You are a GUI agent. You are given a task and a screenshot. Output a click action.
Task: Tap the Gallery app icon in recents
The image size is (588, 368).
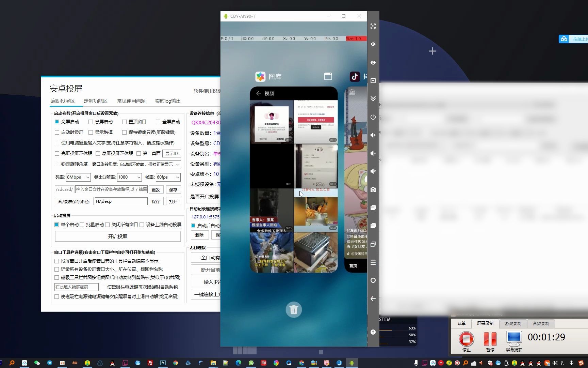[260, 77]
